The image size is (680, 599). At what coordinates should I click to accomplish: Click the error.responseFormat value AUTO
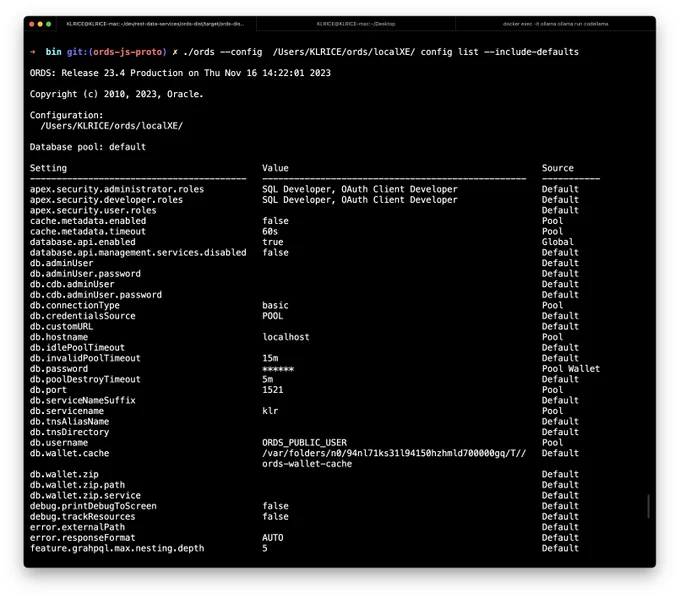tap(272, 538)
